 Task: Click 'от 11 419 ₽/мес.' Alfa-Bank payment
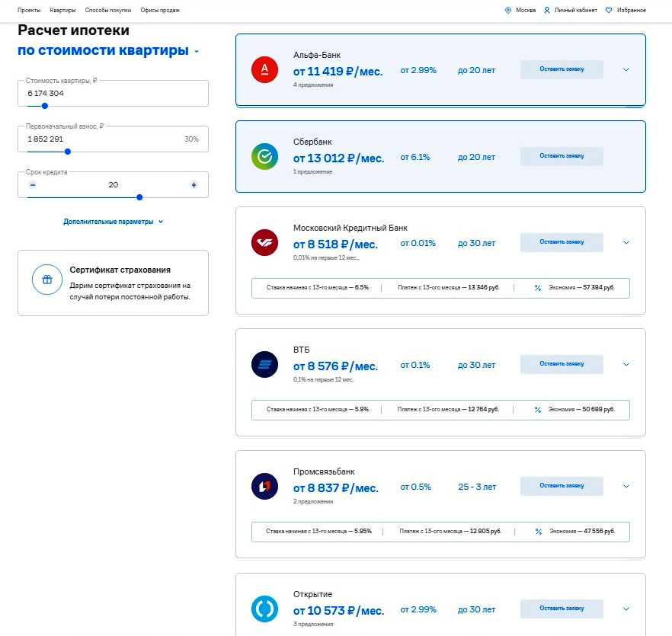(x=338, y=72)
